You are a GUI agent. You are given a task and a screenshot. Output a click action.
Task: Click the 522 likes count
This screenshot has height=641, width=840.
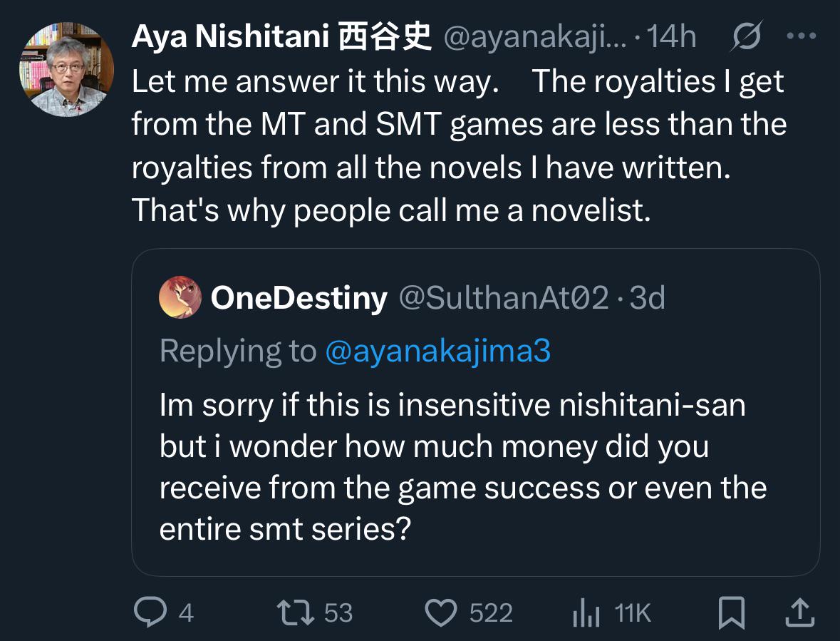tap(491, 612)
